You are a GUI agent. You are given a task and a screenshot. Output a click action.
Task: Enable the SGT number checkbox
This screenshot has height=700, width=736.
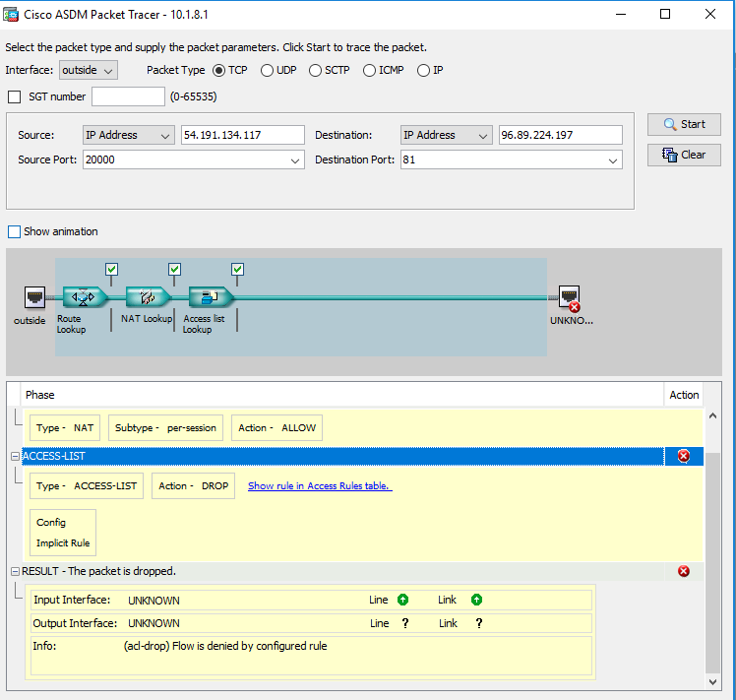pos(15,96)
